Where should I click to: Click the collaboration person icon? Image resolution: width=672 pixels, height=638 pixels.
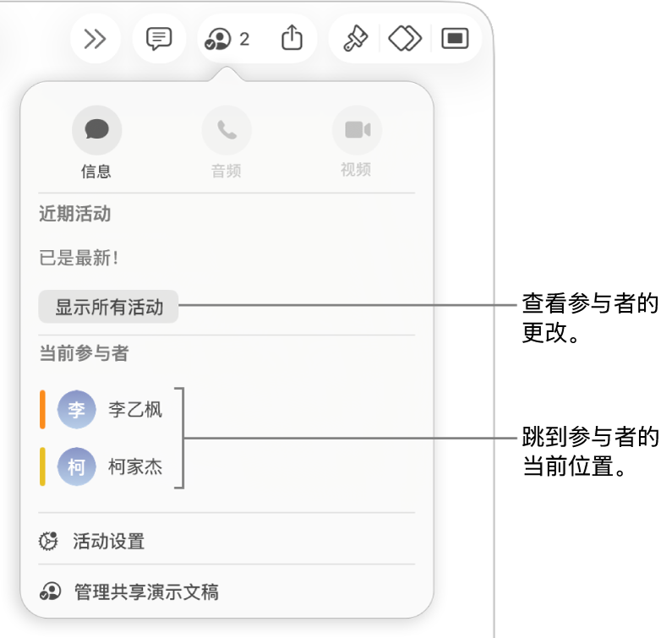[x=218, y=39]
